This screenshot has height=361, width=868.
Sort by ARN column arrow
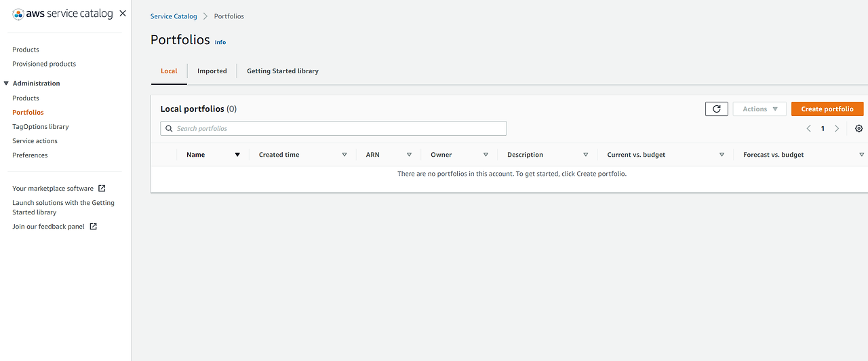pyautogui.click(x=409, y=155)
